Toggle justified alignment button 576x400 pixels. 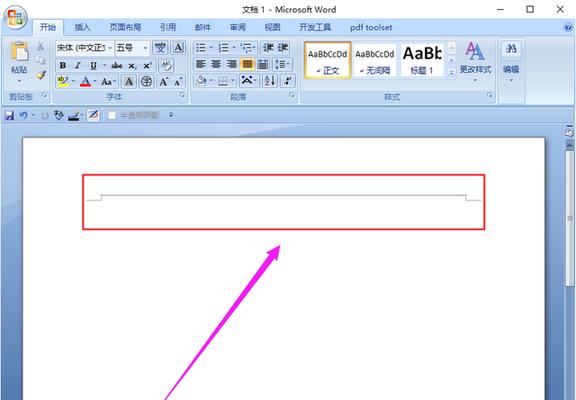[x=247, y=64]
